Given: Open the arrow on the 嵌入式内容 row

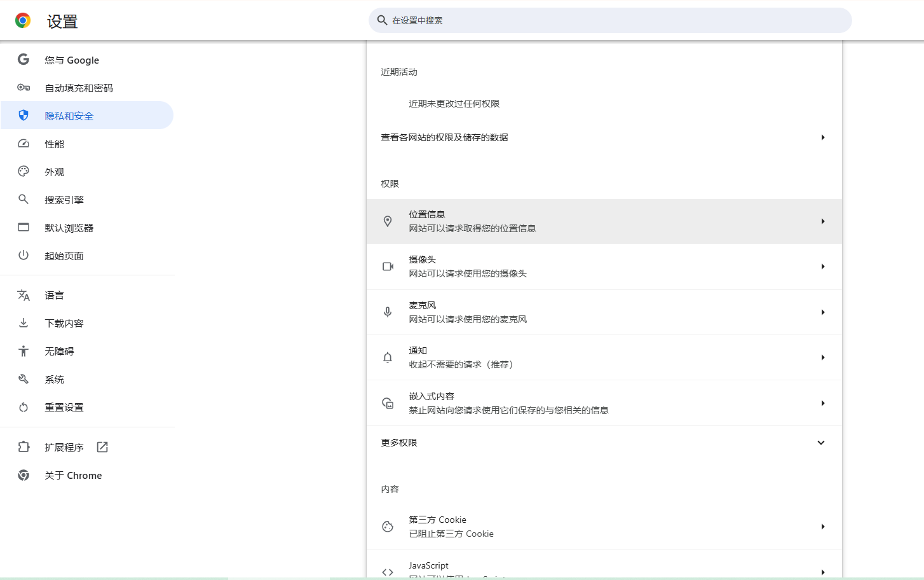Looking at the screenshot, I should 823,403.
